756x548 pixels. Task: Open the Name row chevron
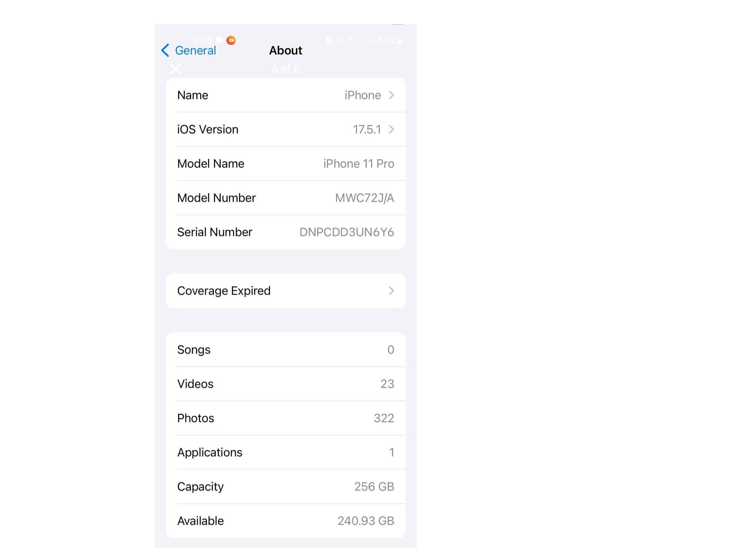click(391, 95)
